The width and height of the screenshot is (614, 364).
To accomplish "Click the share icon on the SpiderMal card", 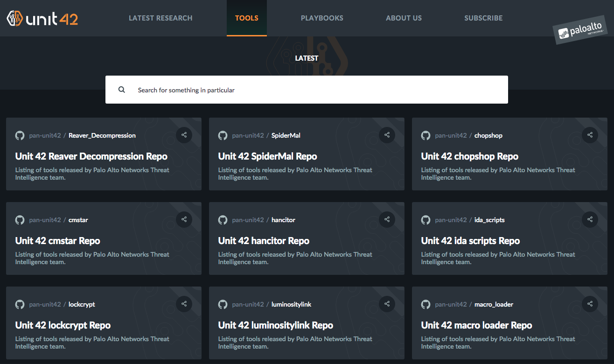I will coord(387,135).
